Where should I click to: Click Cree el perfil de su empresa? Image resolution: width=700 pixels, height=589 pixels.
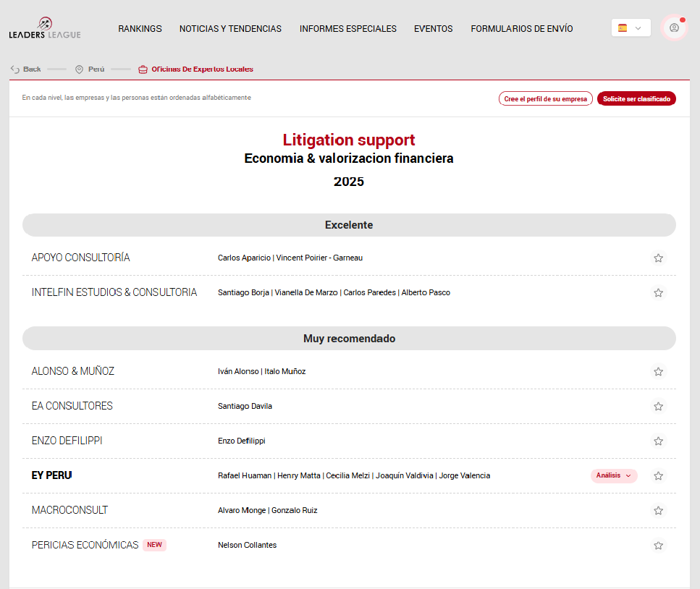(545, 99)
